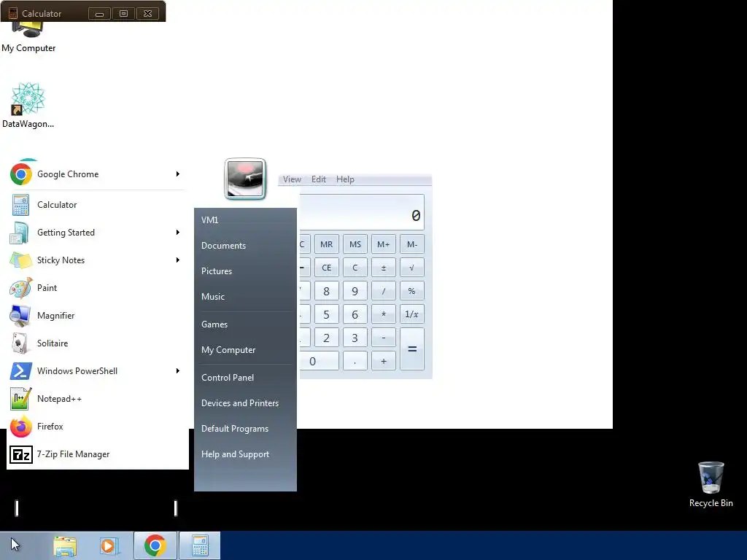Switch to Chrome via taskbar button
Screen dimensions: 747x560
(x=155, y=545)
